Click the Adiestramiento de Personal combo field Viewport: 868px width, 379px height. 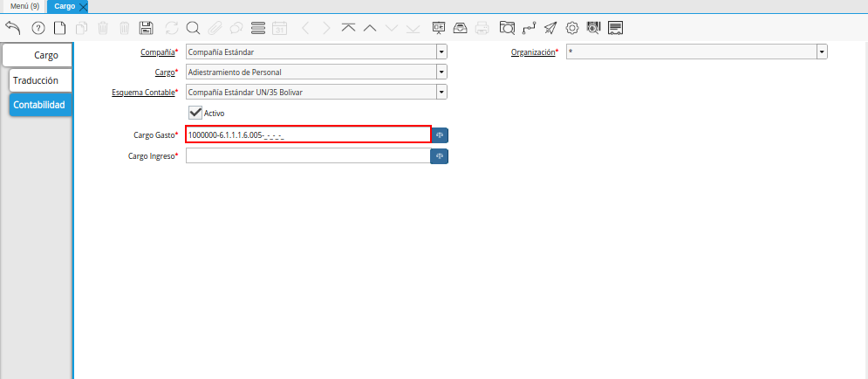[x=311, y=72]
